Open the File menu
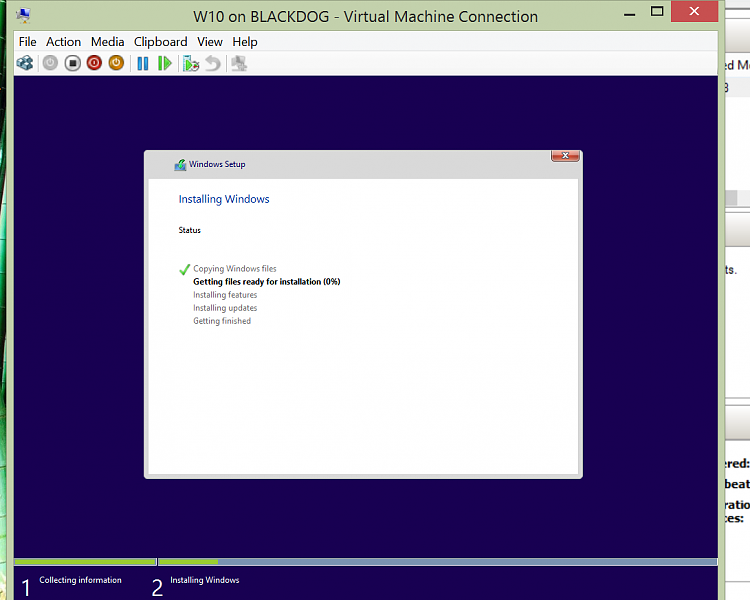This screenshot has width=750, height=600. click(x=27, y=42)
